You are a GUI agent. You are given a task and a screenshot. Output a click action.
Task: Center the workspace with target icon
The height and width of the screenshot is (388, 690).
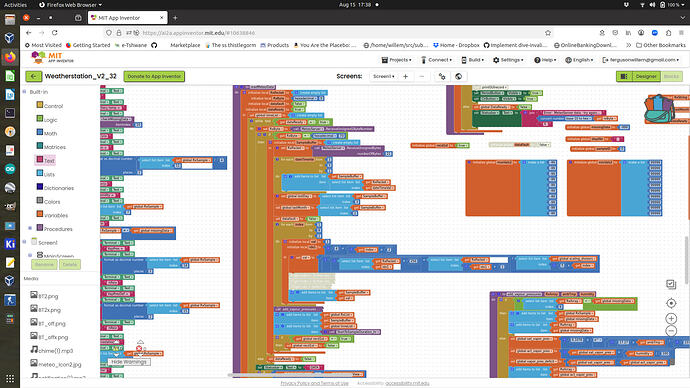pyautogui.click(x=671, y=303)
